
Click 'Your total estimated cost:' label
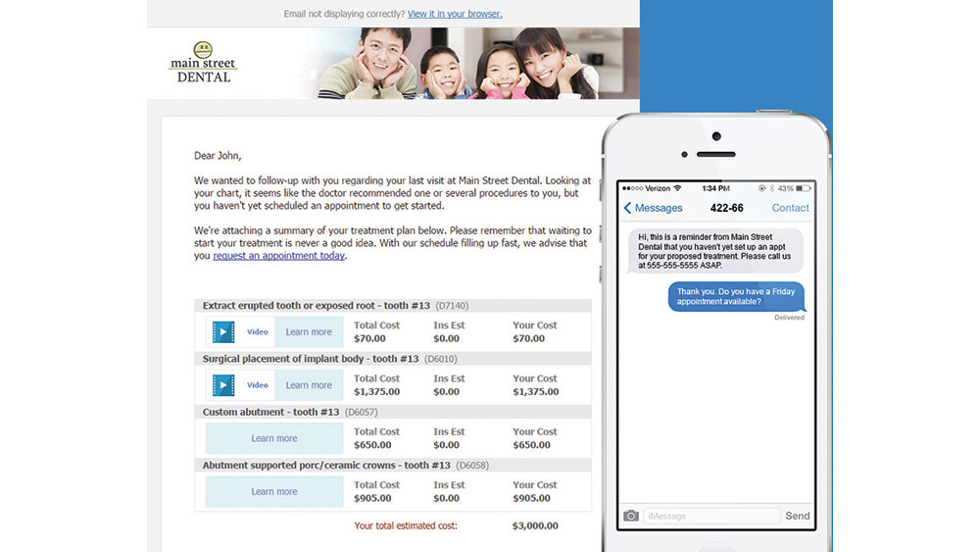[x=406, y=526]
